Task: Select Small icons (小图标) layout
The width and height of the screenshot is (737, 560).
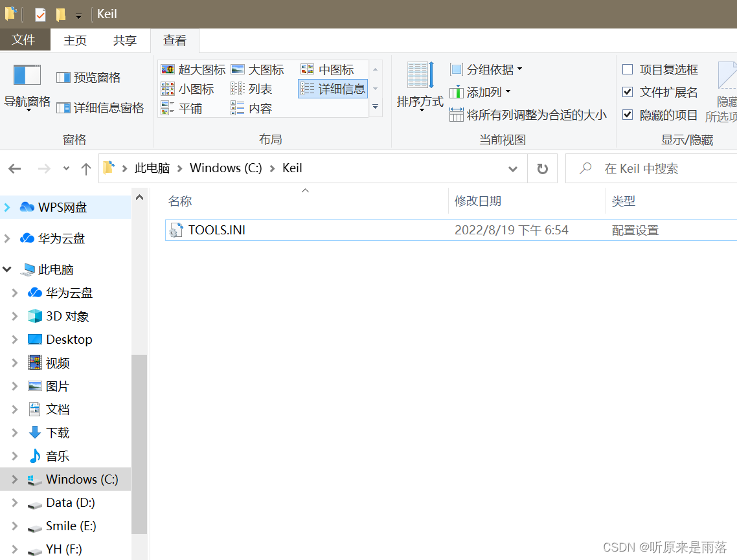Action: 188,89
